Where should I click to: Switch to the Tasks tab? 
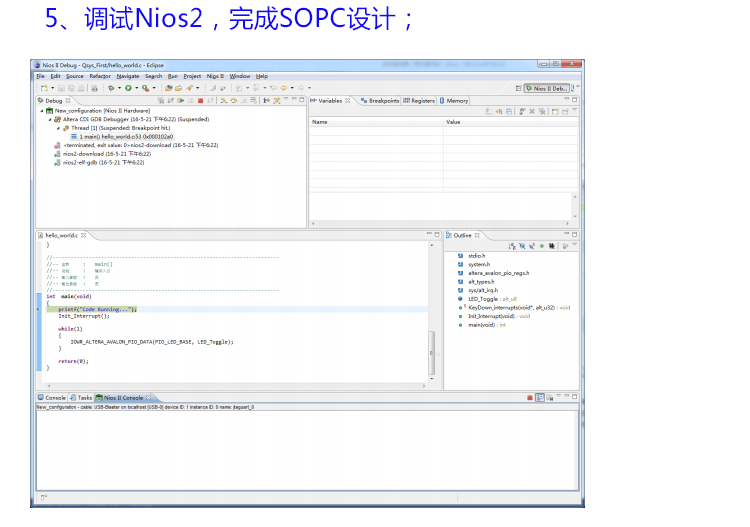pos(81,397)
